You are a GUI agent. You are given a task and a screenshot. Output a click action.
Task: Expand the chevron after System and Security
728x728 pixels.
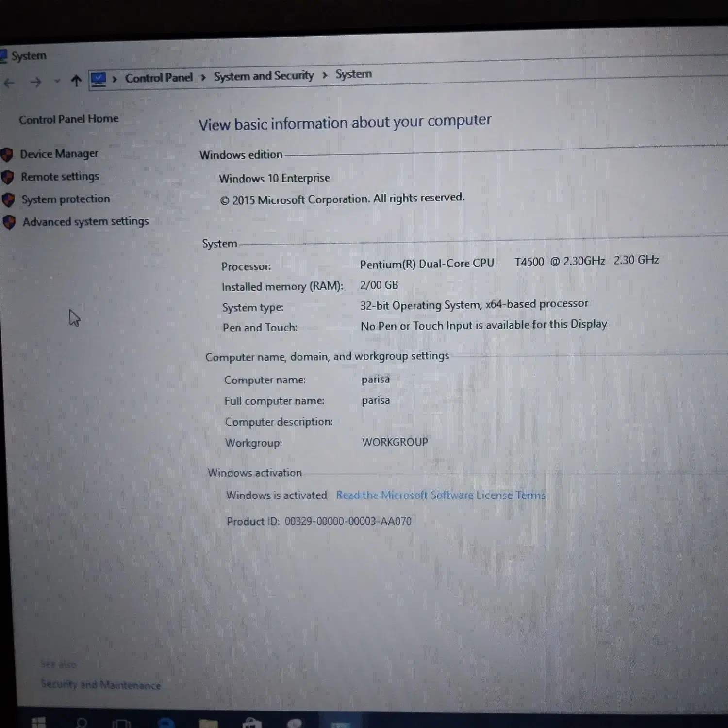(x=325, y=75)
